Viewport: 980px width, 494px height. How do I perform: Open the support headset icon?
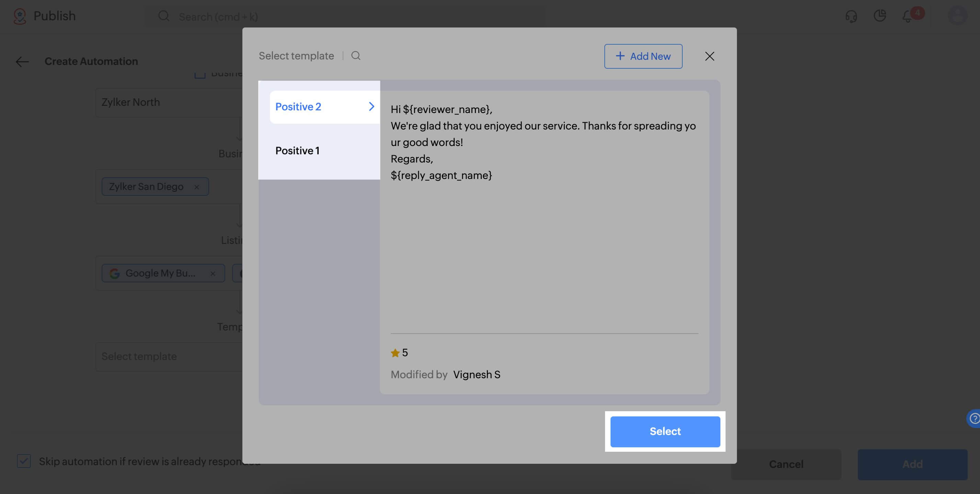point(851,16)
